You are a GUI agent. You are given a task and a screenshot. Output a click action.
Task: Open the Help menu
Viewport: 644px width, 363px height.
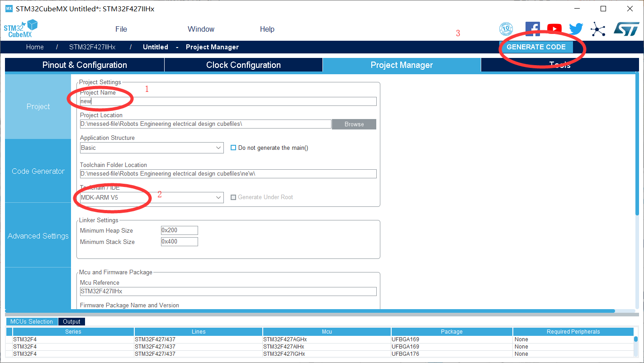[267, 29]
